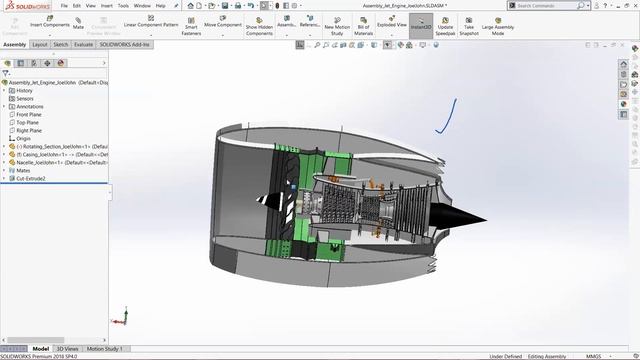Image resolution: width=640 pixels, height=360 pixels.
Task: Click the Rebuild traffic light icon
Action: point(277,6)
